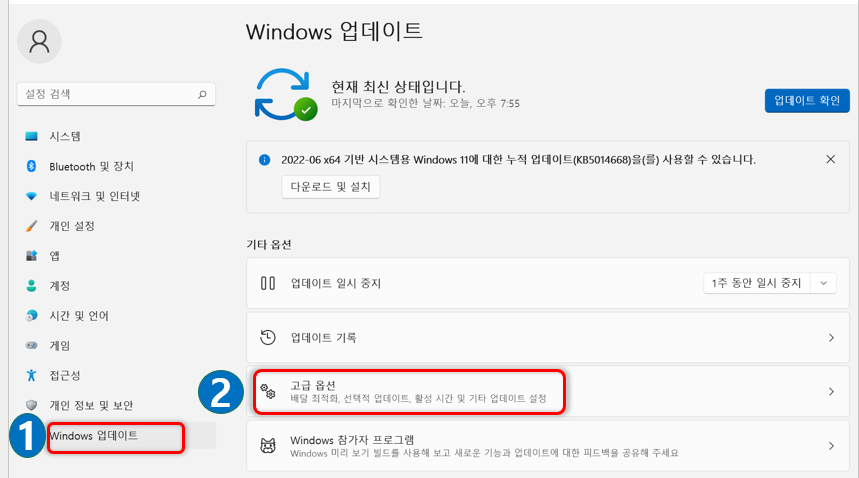The image size is (859, 478).
Task: Click the user profile avatar icon
Action: (39, 42)
